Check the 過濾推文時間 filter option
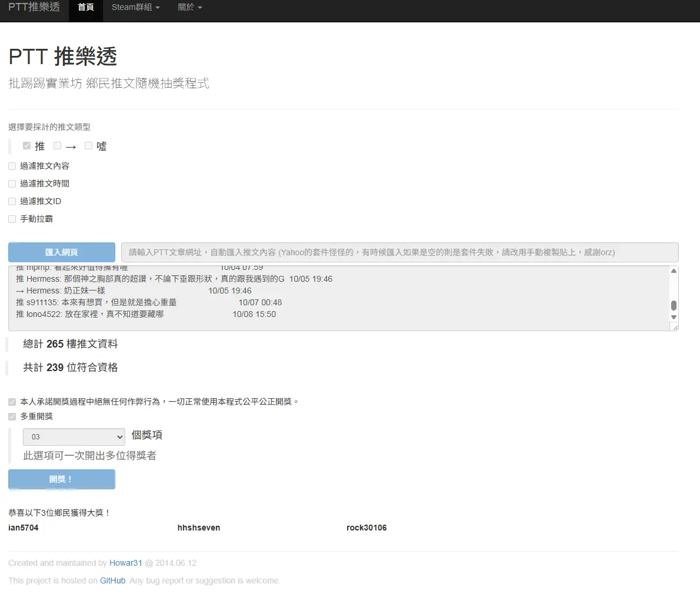Viewport: 700px width, 604px height. tap(12, 184)
